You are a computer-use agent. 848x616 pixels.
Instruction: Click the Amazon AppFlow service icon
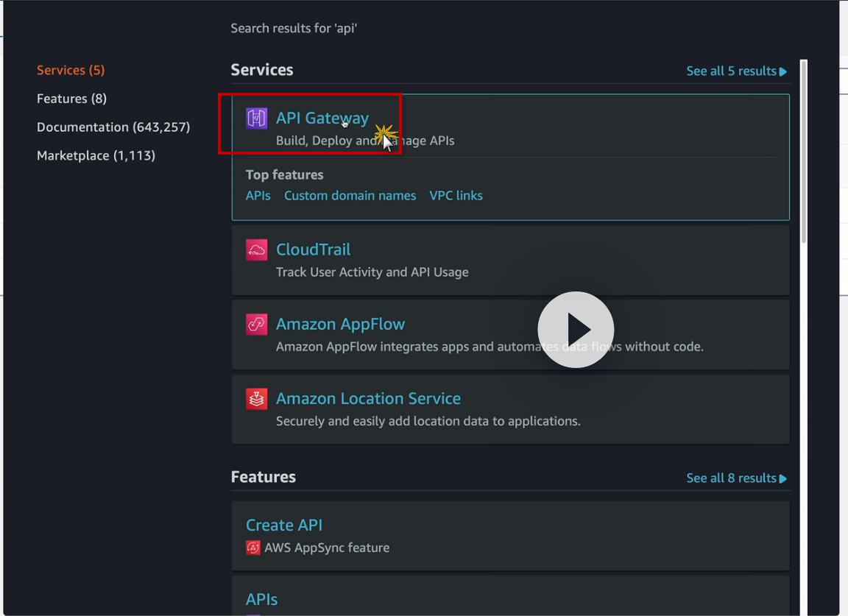click(x=256, y=325)
